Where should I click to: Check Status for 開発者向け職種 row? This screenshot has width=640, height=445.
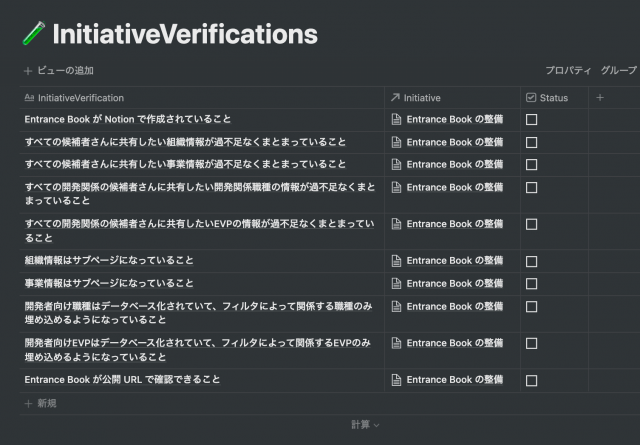point(531,307)
